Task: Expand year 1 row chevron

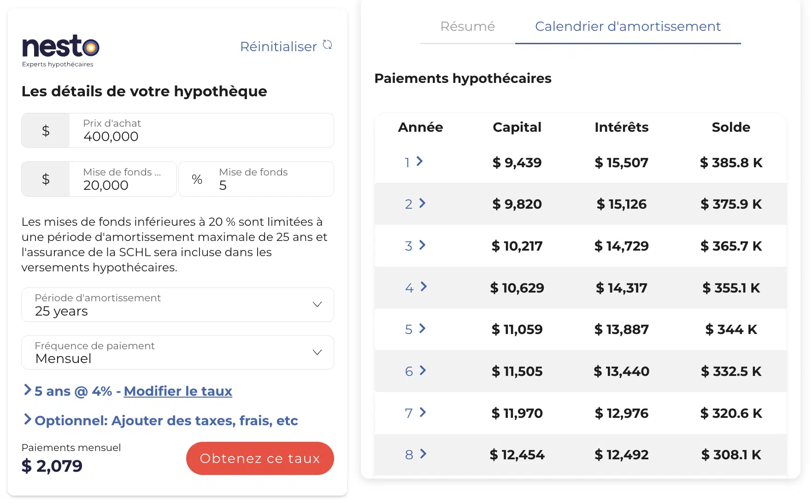Action: [x=419, y=161]
